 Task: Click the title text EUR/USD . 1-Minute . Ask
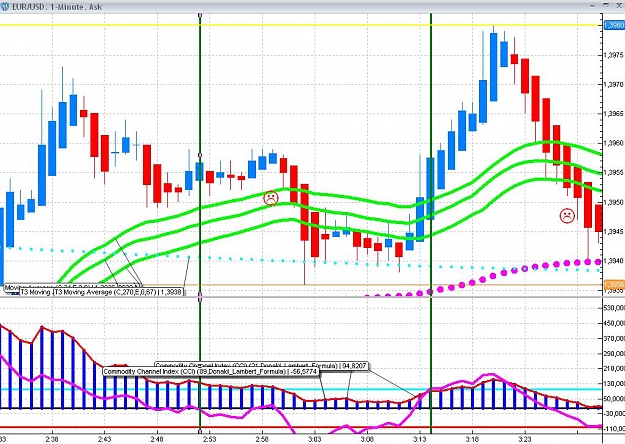[x=57, y=7]
